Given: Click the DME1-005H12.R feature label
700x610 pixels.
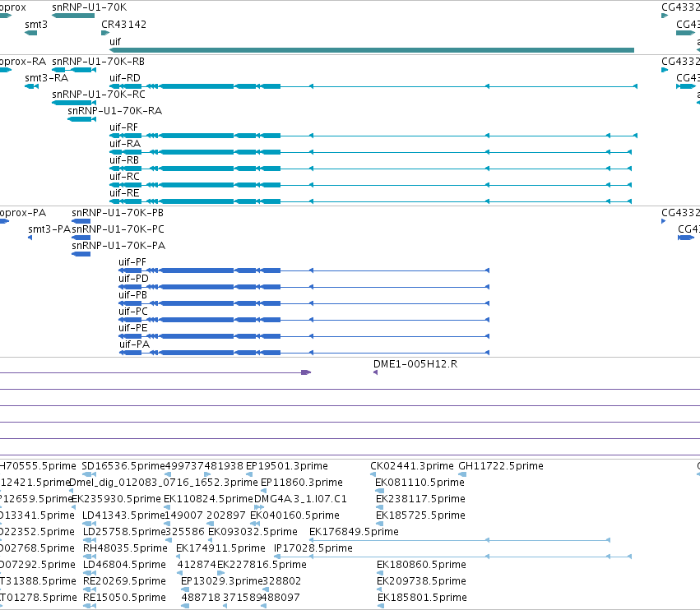Looking at the screenshot, I should click(x=415, y=364).
